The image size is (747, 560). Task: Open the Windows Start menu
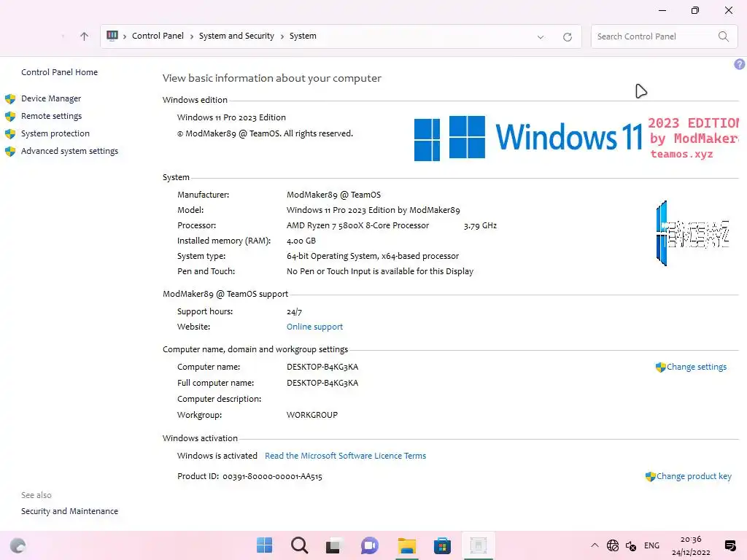point(264,545)
